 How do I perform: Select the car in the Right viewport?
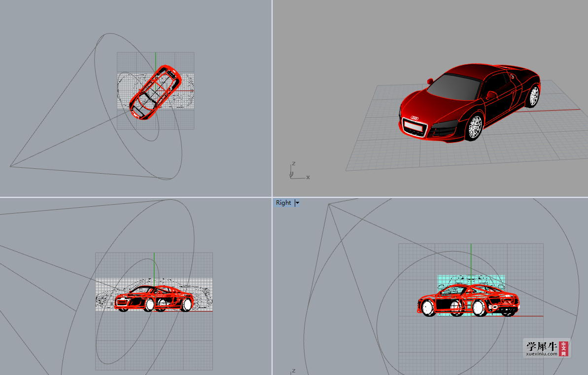(x=468, y=300)
